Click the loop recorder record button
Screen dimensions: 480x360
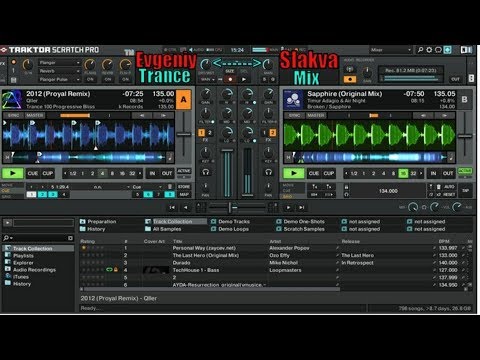pos(230,79)
